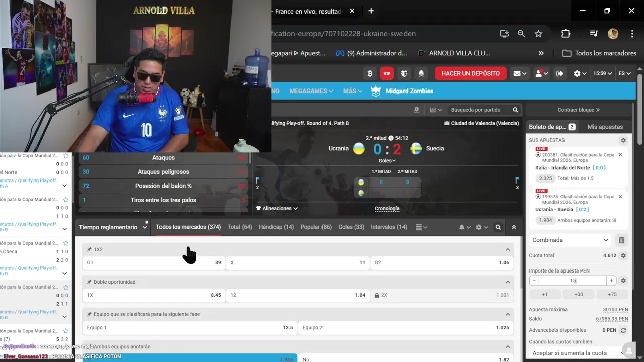This screenshot has width=644, height=362.
Task: Expand the Alineaciones lineups dropdown
Action: coord(277,208)
